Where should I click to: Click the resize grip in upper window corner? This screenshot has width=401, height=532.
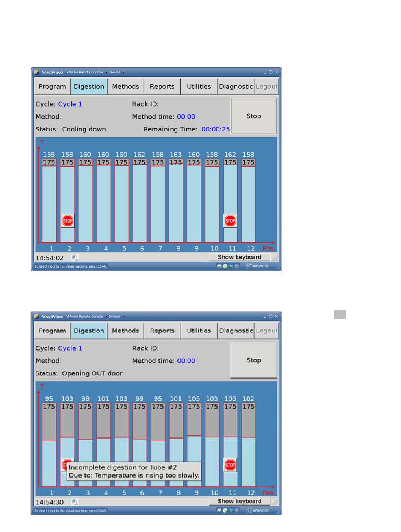click(275, 258)
